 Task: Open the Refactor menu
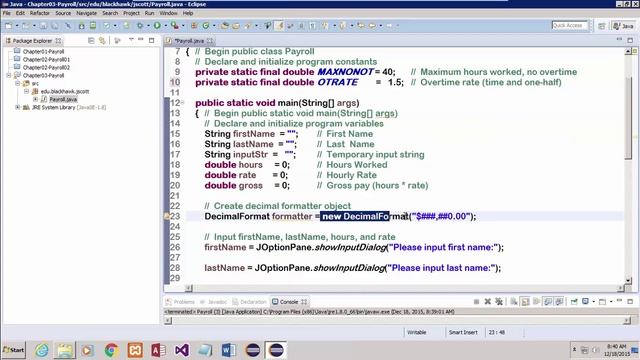tap(40, 13)
